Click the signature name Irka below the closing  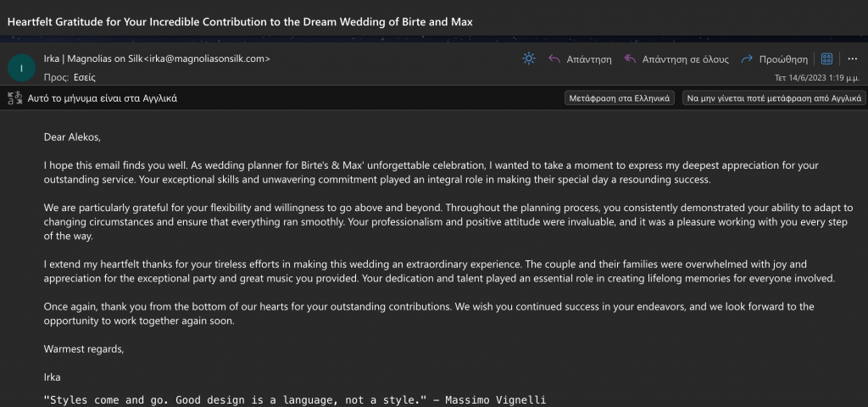tap(52, 377)
